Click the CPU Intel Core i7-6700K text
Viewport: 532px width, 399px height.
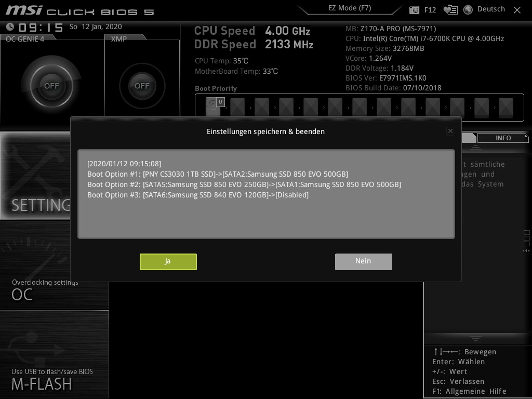pos(424,38)
